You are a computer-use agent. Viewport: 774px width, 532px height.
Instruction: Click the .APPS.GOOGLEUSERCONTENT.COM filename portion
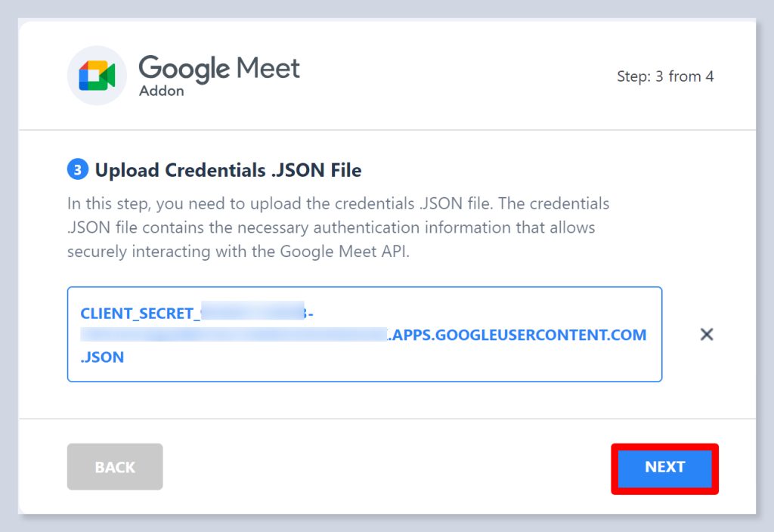(518, 335)
